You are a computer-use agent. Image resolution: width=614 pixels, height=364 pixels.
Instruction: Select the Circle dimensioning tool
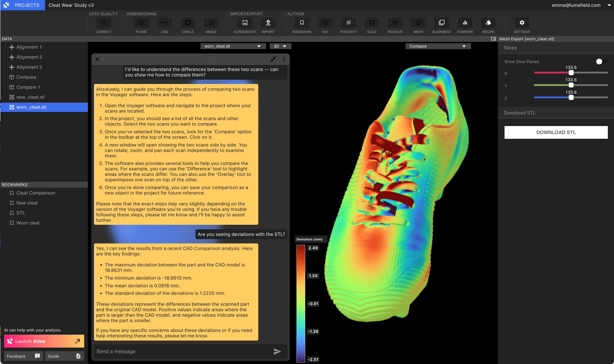click(188, 23)
